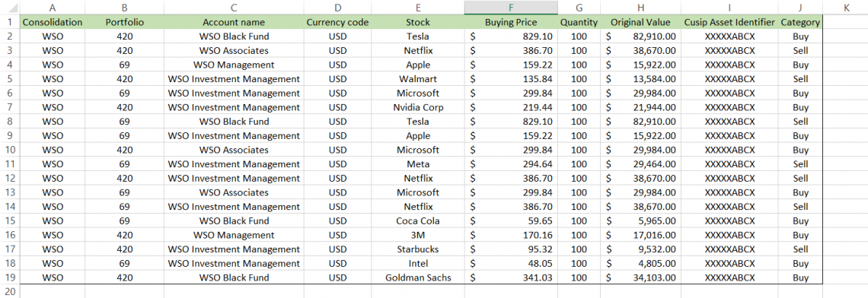Click the Nvidia Corp cell
Viewport: 868px width, 298px height.
(x=418, y=107)
